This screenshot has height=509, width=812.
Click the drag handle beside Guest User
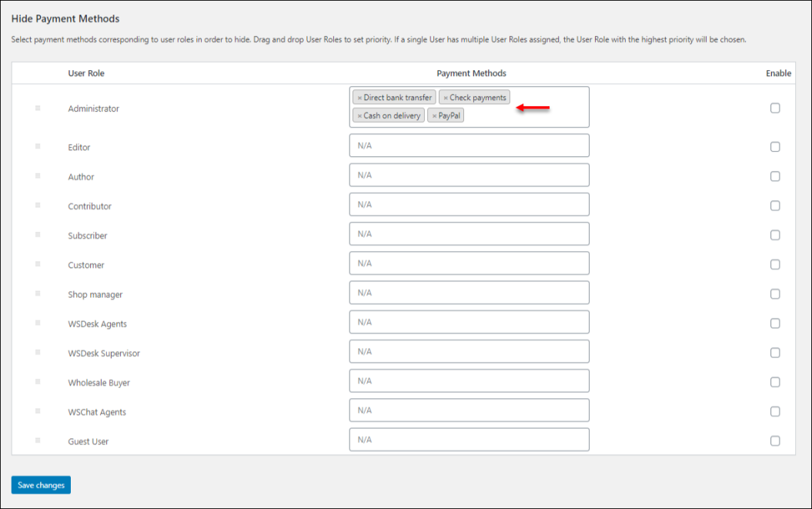tap(37, 440)
